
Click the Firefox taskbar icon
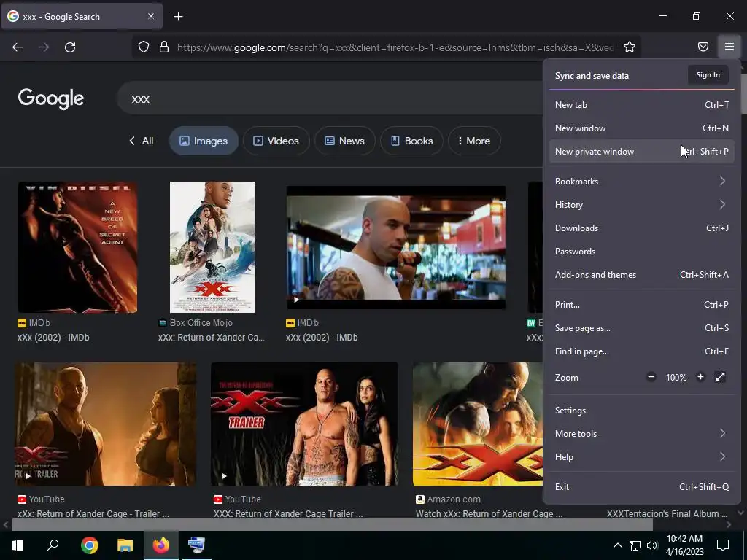tap(161, 545)
